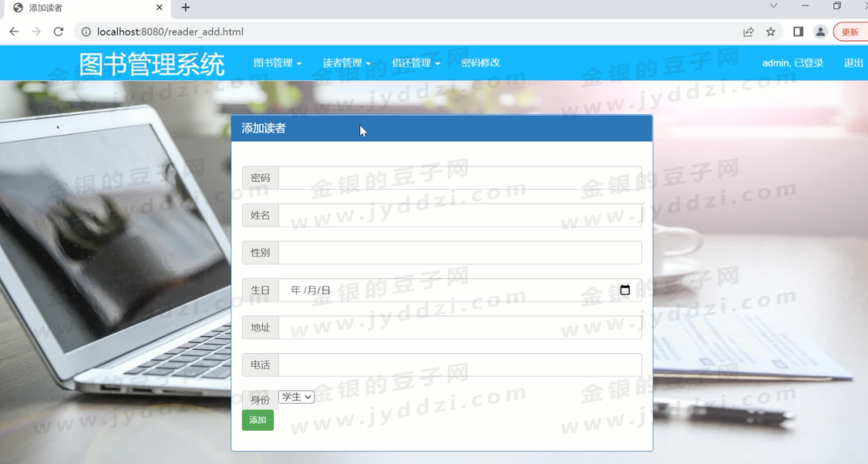Focus the 电话 input field
This screenshot has height=464, width=868.
tap(460, 365)
